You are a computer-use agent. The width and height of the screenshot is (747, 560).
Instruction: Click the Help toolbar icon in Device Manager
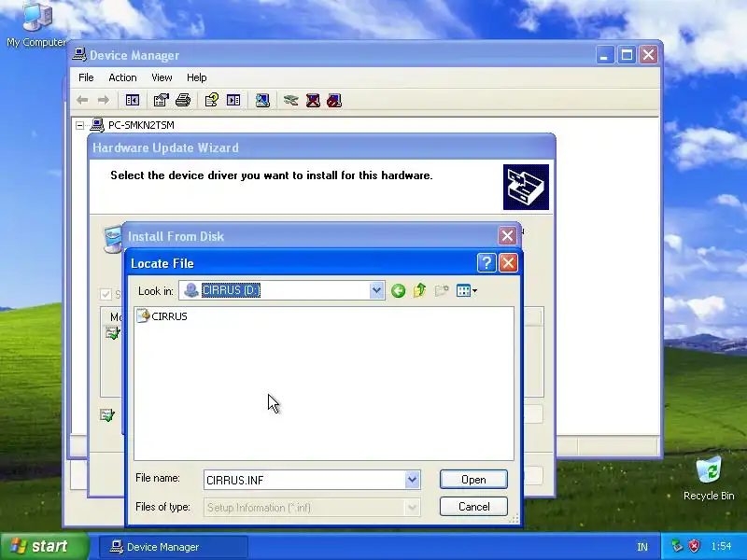[212, 100]
